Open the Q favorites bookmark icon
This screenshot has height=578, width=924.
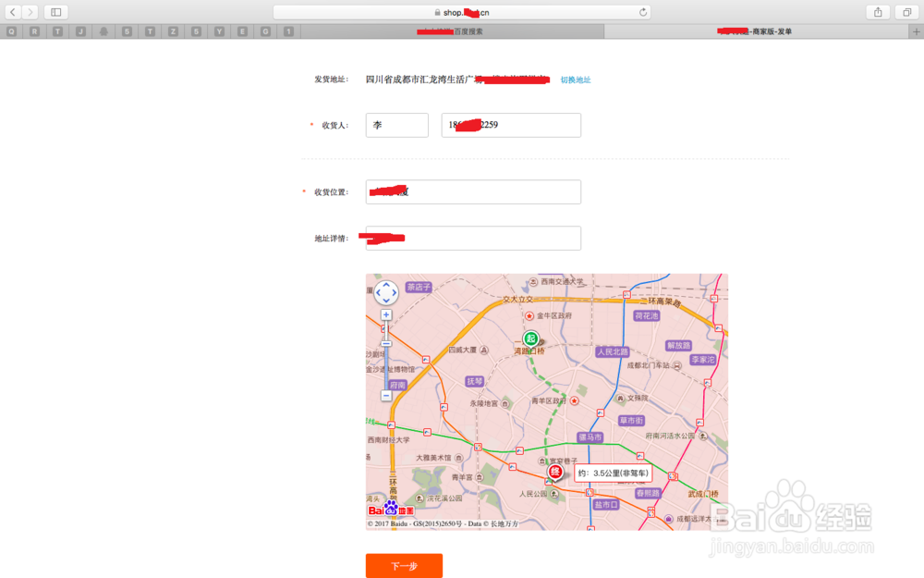(x=12, y=31)
